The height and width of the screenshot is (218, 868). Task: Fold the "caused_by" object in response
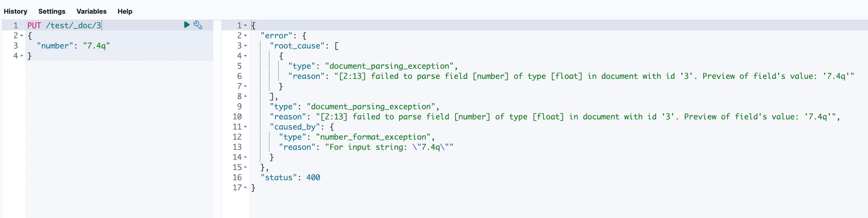pyautogui.click(x=245, y=127)
